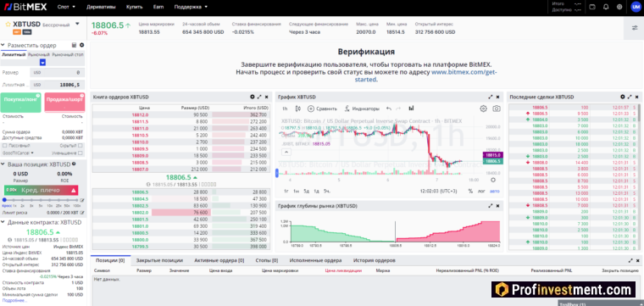This screenshot has width=644, height=306.
Task: Open the Купить menu
Action: (134, 7)
